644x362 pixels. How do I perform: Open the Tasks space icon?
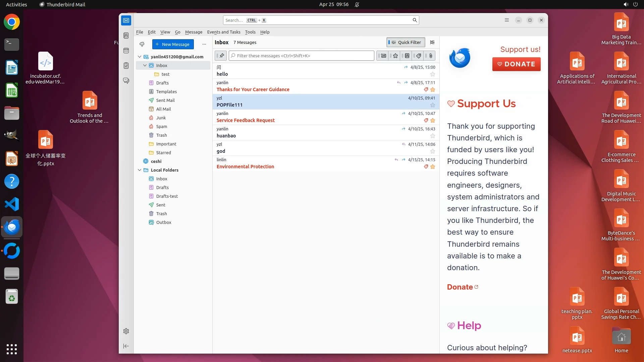point(126,66)
